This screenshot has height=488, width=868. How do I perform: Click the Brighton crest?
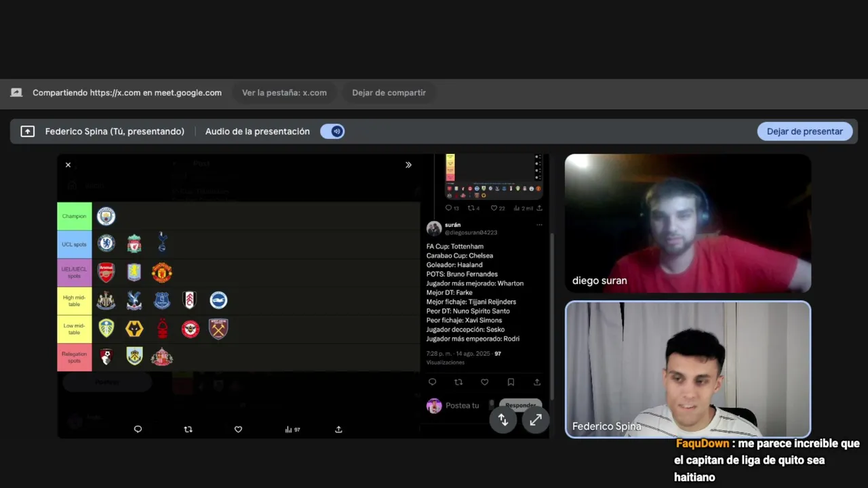(218, 300)
